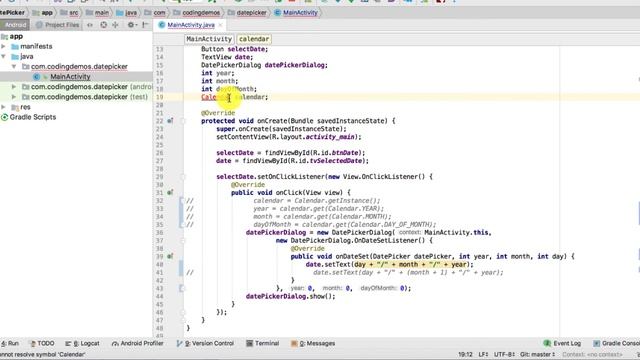Click the unresolved Calendar type on line 19

point(215,97)
